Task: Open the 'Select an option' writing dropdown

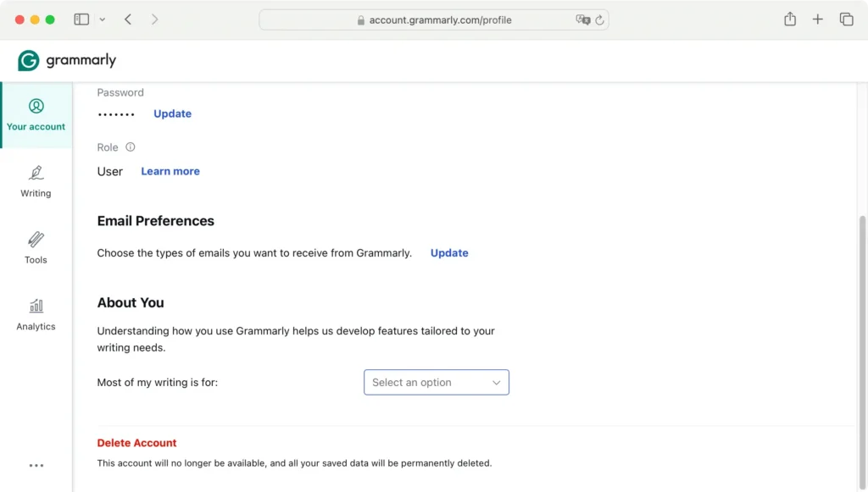Action: (x=436, y=382)
